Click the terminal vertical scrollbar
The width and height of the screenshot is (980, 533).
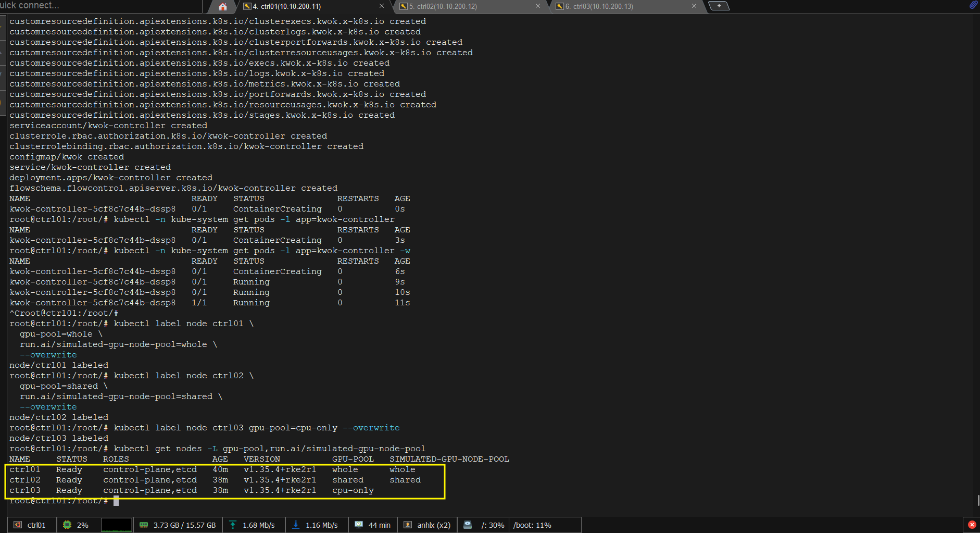pyautogui.click(x=978, y=500)
